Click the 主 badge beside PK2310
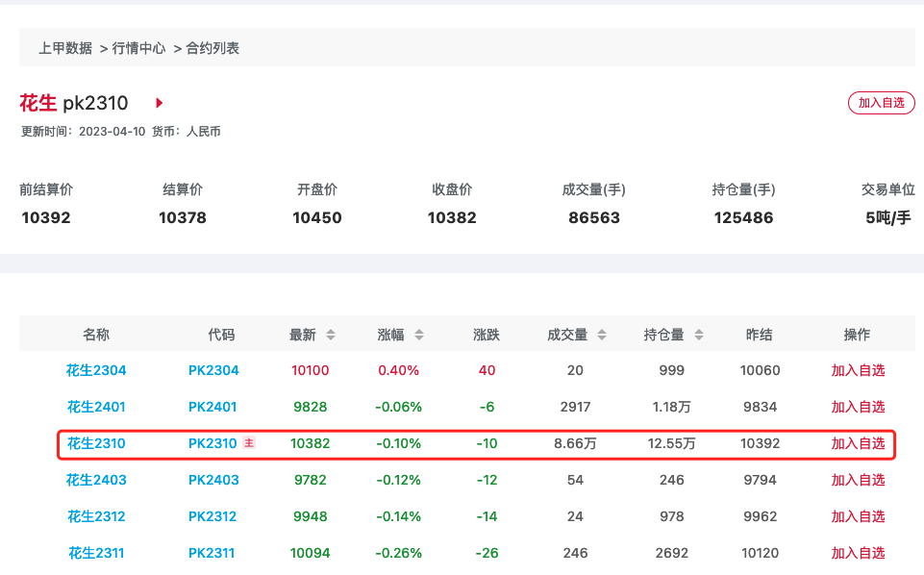 pyautogui.click(x=249, y=443)
